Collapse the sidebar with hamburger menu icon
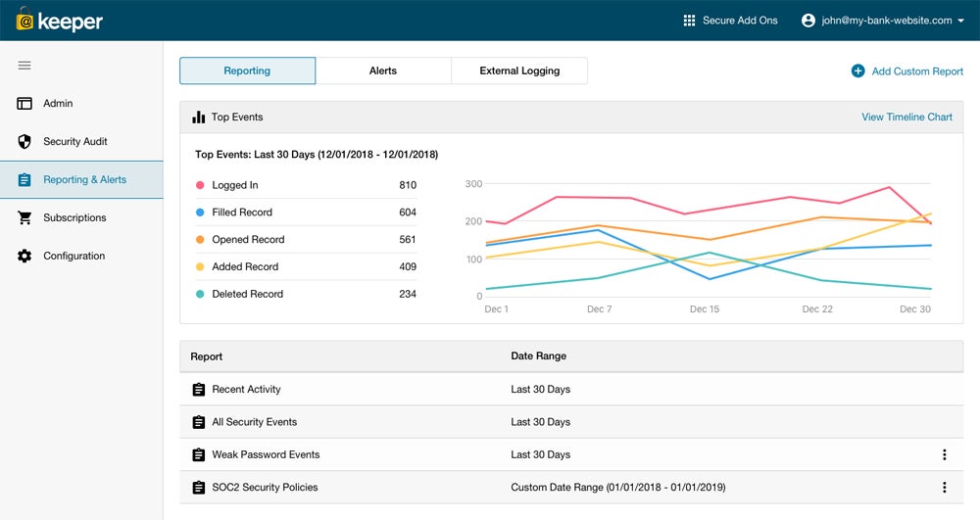This screenshot has height=520, width=980. click(24, 66)
